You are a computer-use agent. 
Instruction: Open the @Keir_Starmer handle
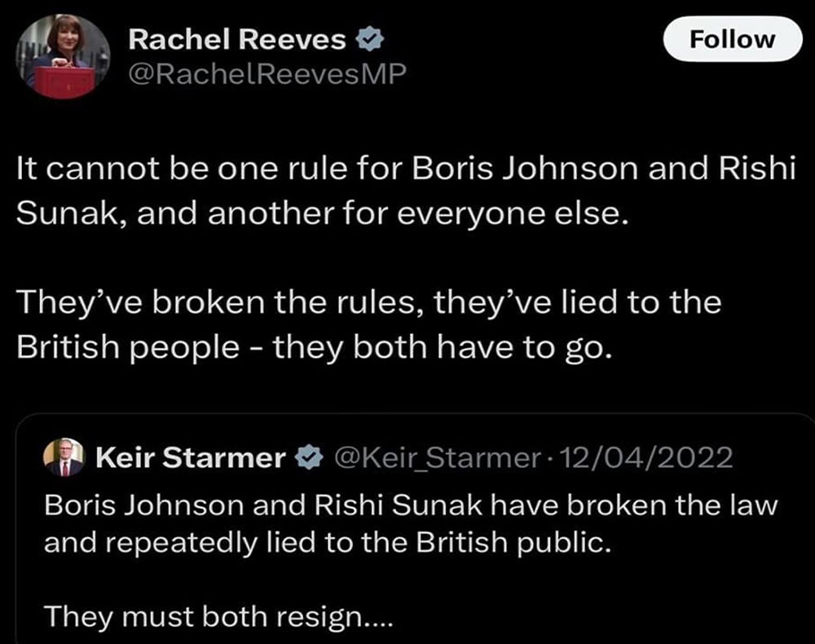tap(435, 459)
